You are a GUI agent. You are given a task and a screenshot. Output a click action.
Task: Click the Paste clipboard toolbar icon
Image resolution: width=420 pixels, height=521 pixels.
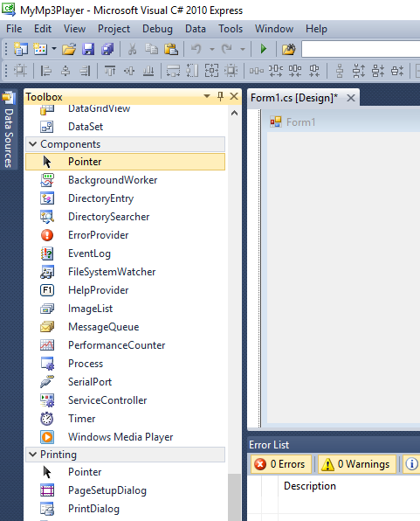pyautogui.click(x=171, y=49)
